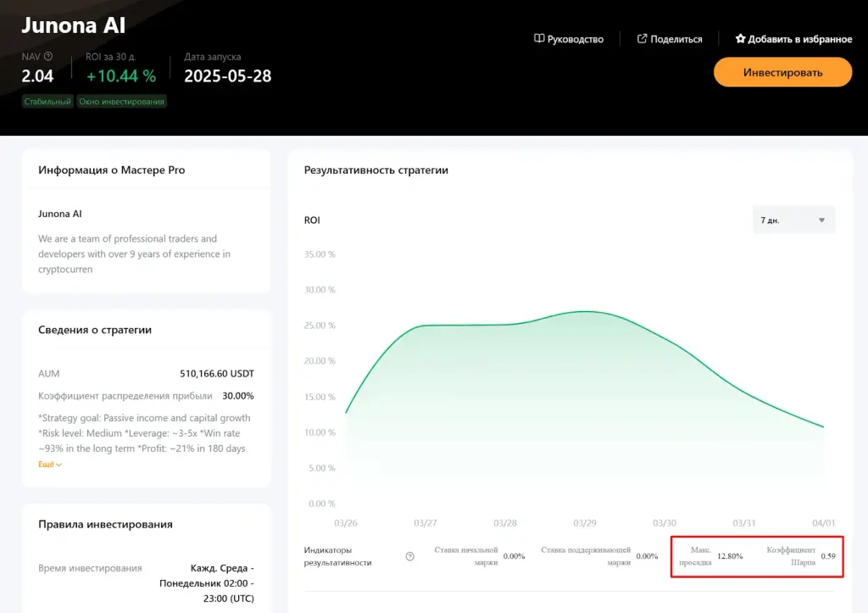Click the NAV help question icon
The height and width of the screenshot is (613, 868).
[48, 57]
